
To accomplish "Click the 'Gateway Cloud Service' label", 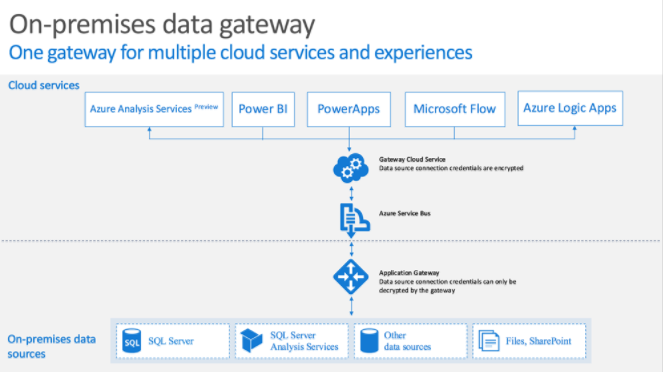I will [x=412, y=159].
